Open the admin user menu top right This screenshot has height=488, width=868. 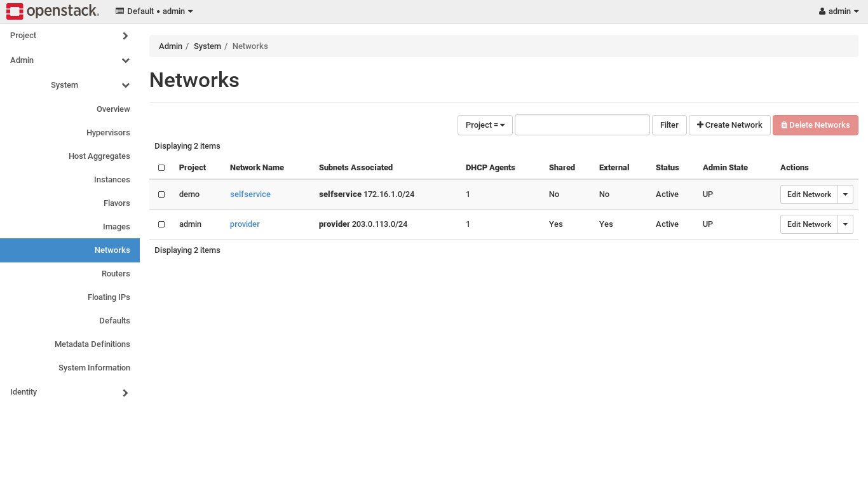pos(838,11)
